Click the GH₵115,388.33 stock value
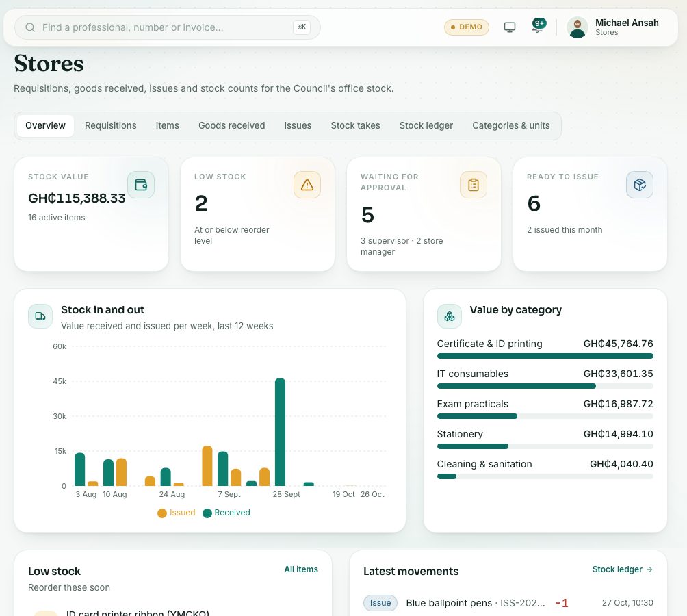Image resolution: width=687 pixels, height=616 pixels. click(x=77, y=198)
